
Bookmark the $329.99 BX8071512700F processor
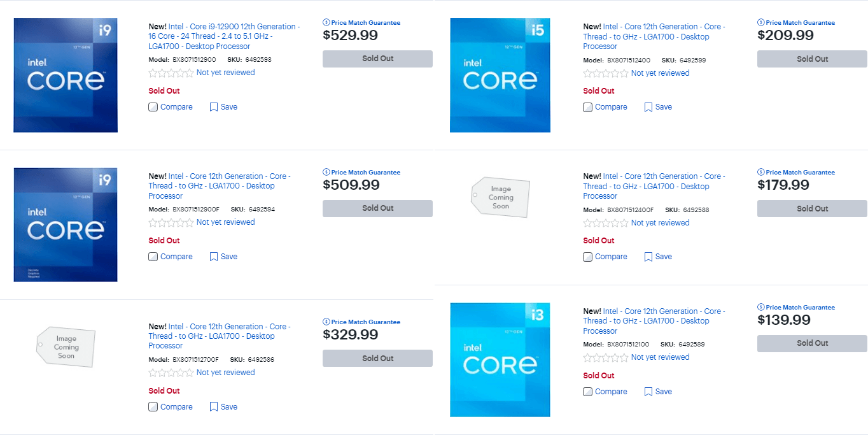coord(214,407)
